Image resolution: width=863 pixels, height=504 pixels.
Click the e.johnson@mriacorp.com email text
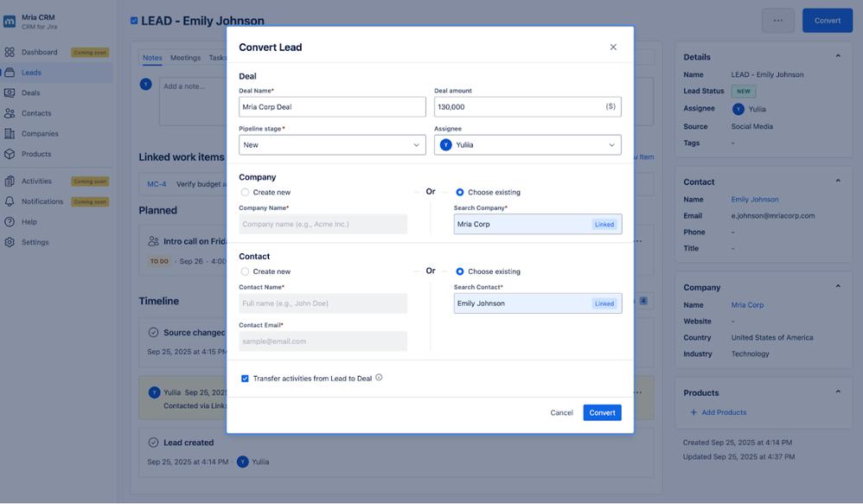tap(773, 215)
